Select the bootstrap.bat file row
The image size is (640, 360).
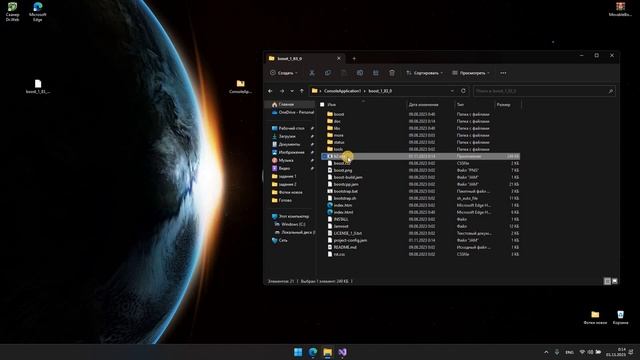coord(420,191)
